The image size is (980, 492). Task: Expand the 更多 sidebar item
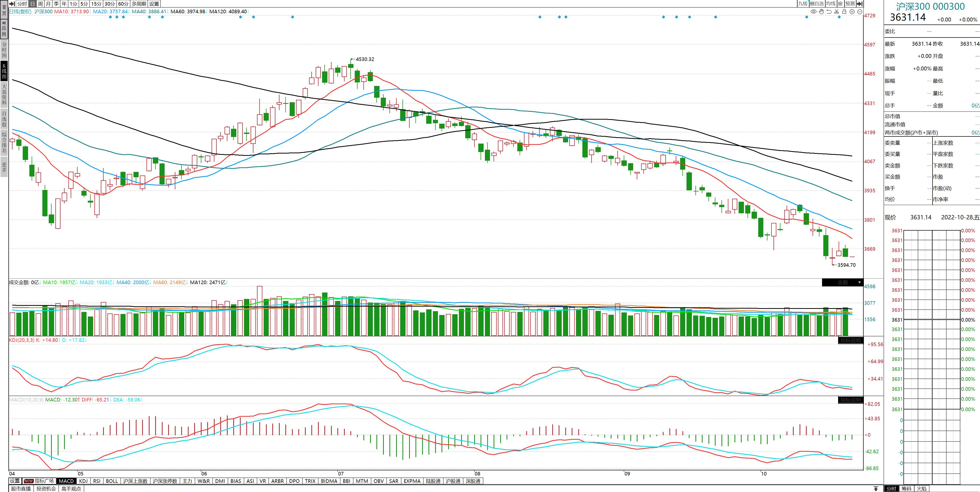(x=4, y=167)
